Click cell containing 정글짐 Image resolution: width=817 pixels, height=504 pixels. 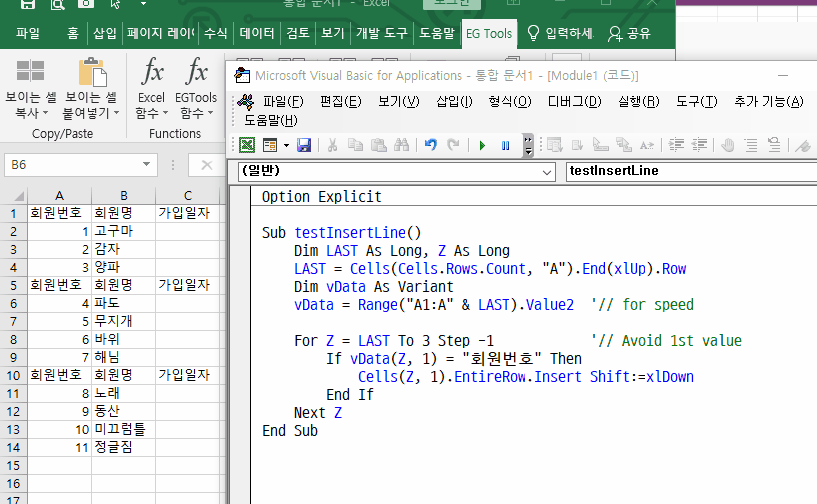123,447
